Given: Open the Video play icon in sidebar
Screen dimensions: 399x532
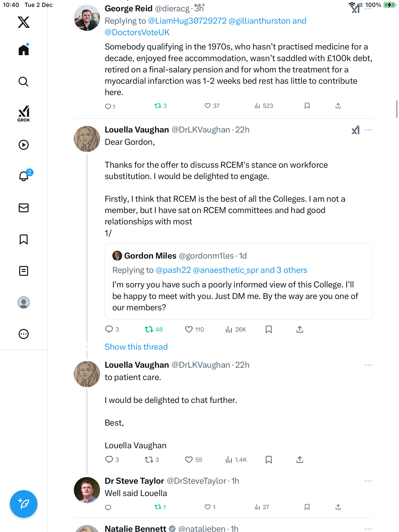Looking at the screenshot, I should pos(24,145).
